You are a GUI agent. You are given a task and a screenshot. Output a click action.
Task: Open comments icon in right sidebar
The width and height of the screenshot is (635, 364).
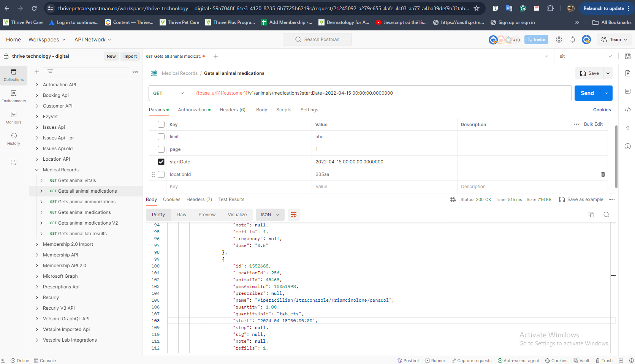[628, 92]
